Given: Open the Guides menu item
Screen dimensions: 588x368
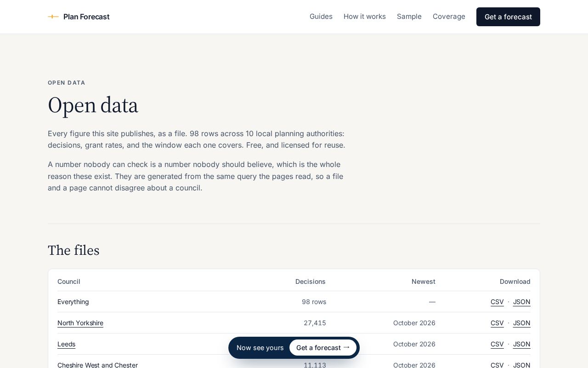Looking at the screenshot, I should (x=321, y=17).
